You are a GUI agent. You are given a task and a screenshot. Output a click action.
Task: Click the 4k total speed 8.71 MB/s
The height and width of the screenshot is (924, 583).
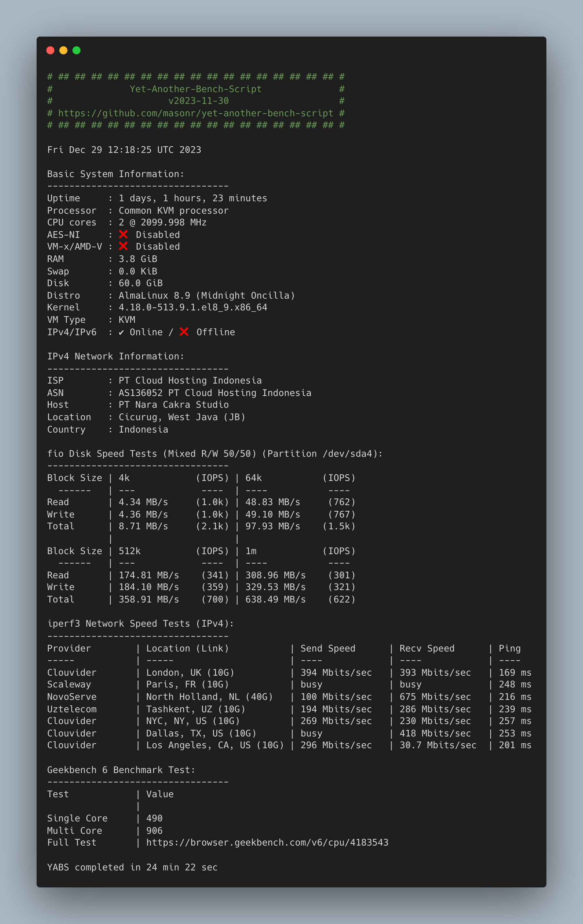click(143, 526)
